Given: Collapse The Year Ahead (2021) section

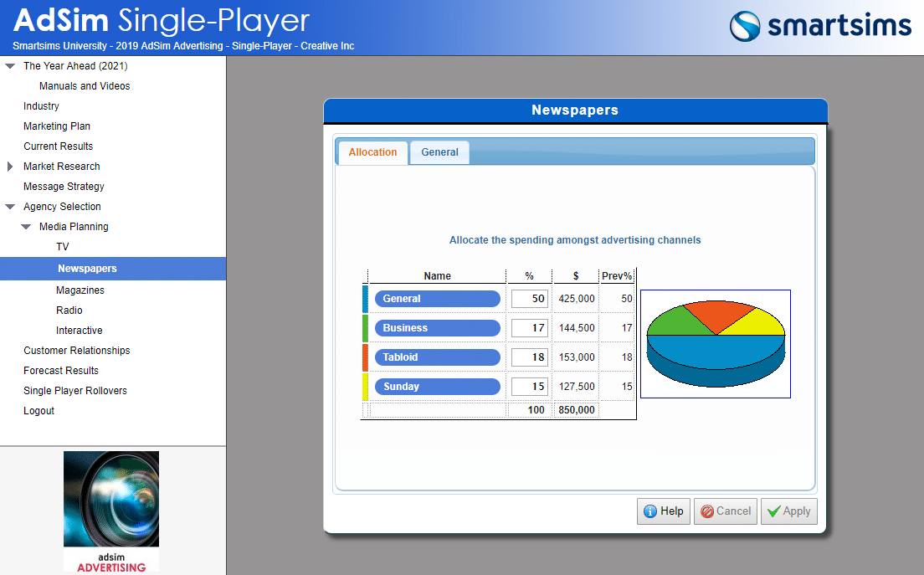Looking at the screenshot, I should (x=10, y=66).
